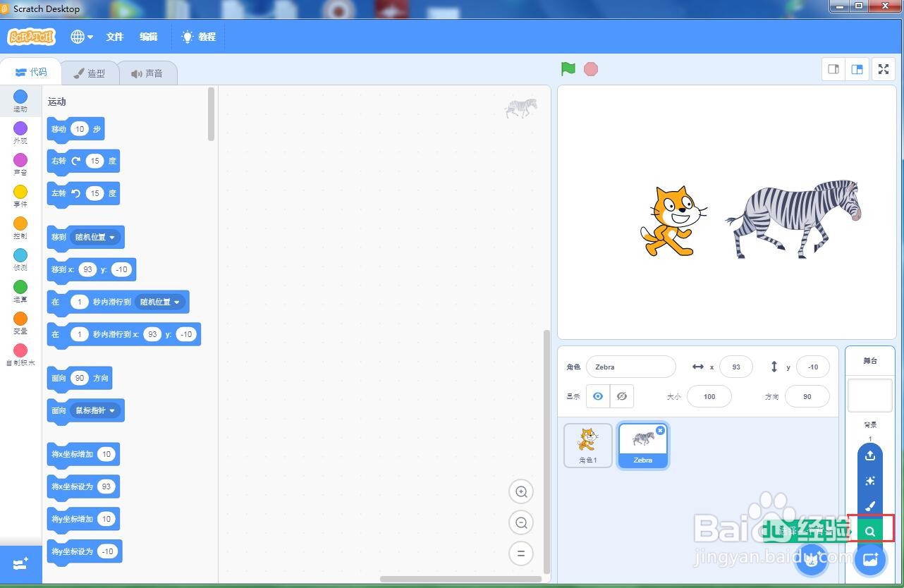Click the red stop button
This screenshot has height=588, width=904.
[591, 69]
